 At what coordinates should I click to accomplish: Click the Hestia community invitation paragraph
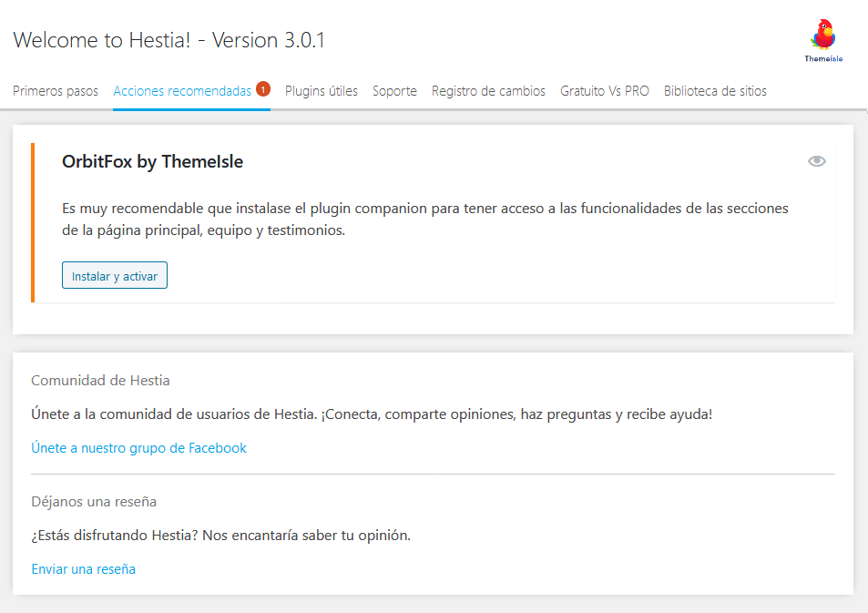tap(371, 414)
